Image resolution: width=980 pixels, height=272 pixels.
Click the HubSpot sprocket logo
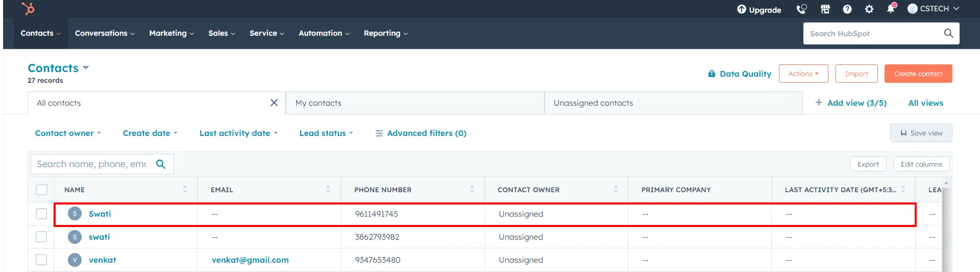[28, 8]
